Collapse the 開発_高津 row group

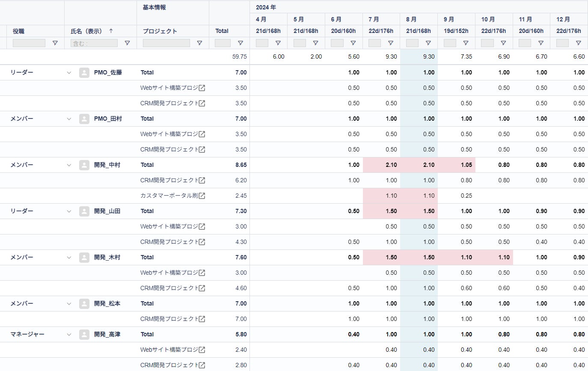pos(69,334)
